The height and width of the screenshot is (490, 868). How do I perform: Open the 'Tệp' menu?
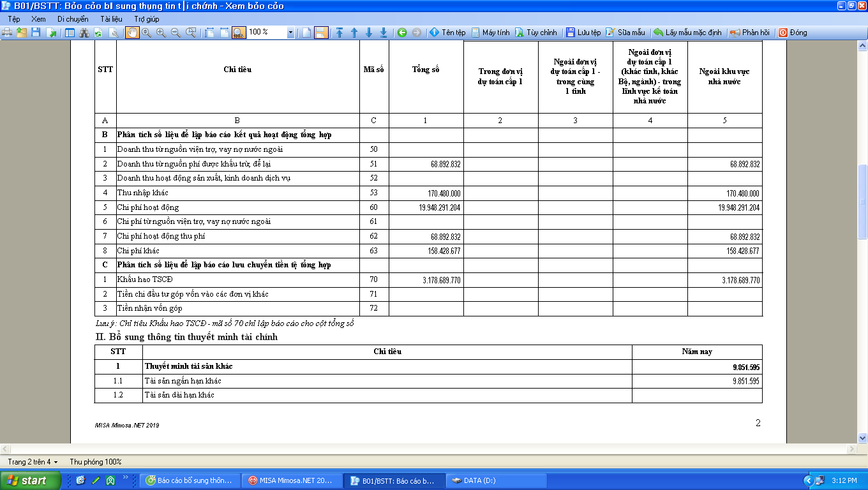click(13, 19)
